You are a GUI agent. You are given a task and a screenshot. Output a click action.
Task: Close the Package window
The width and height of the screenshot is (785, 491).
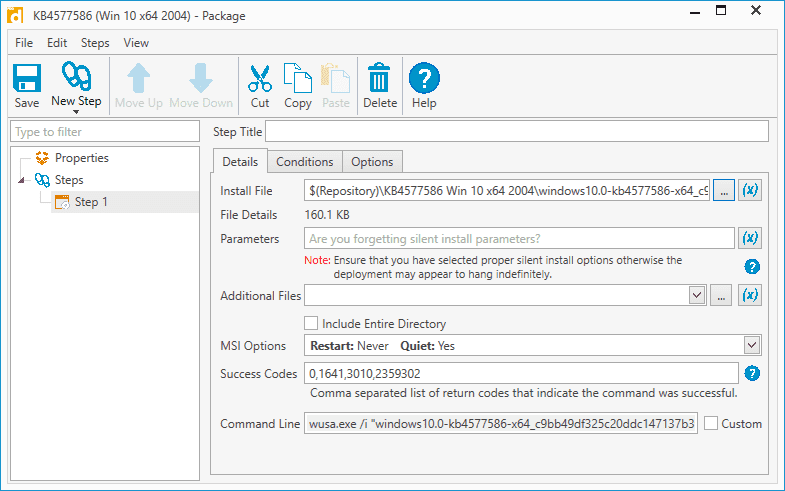tap(756, 11)
